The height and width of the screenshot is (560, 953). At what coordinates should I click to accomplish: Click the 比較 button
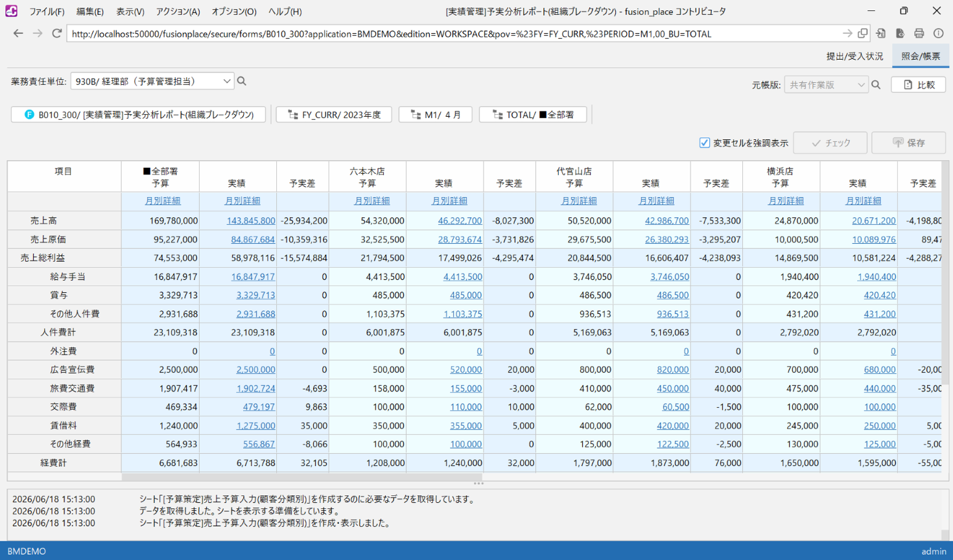919,85
